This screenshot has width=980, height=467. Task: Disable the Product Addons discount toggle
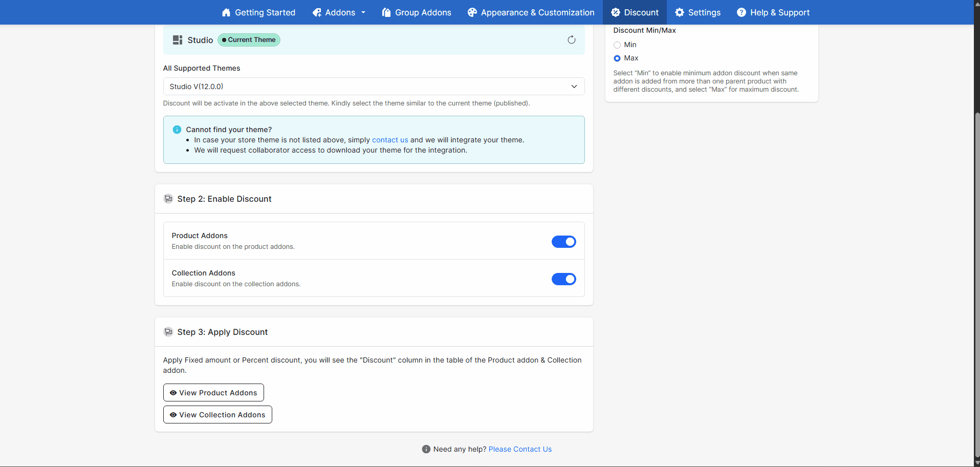(x=563, y=242)
